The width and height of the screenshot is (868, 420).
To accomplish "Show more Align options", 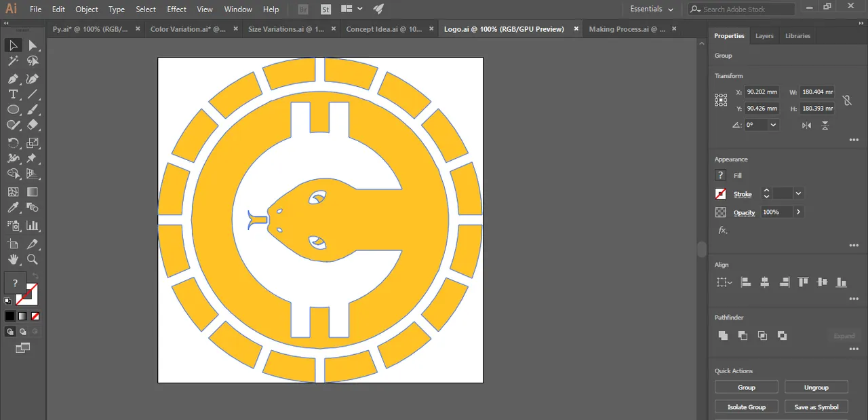I will [854, 299].
